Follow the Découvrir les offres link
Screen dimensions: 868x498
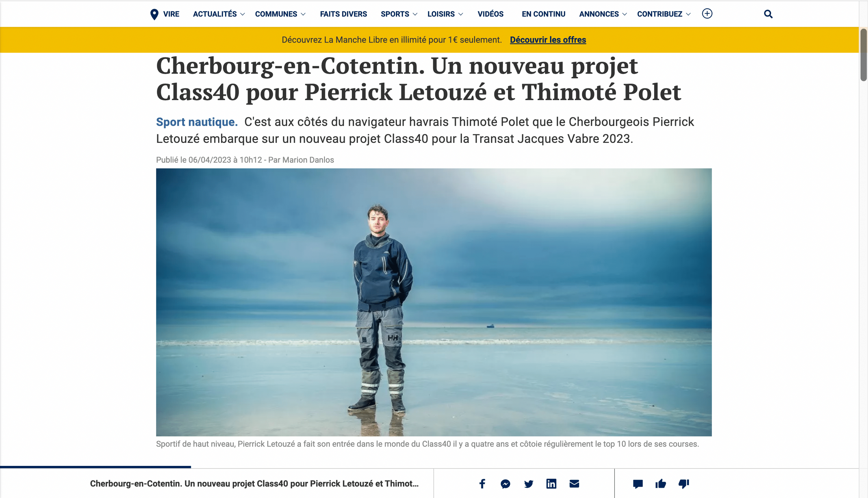tap(548, 40)
